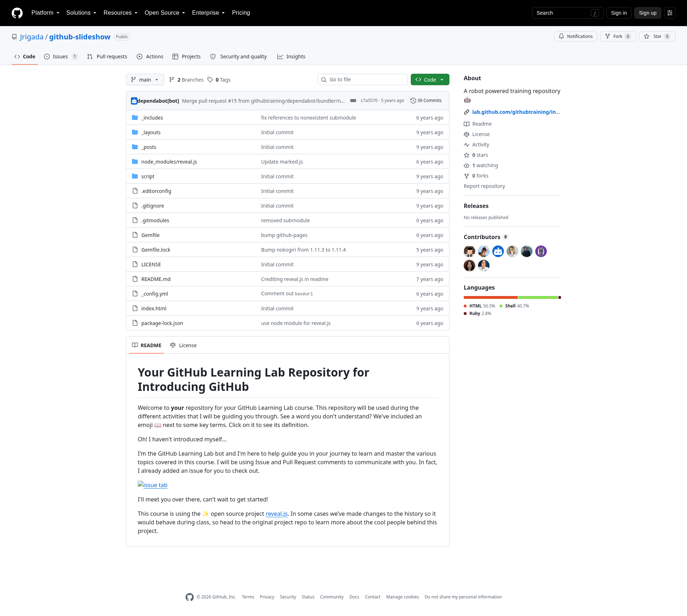Open the Actions tab
687x616 pixels.
pos(150,57)
